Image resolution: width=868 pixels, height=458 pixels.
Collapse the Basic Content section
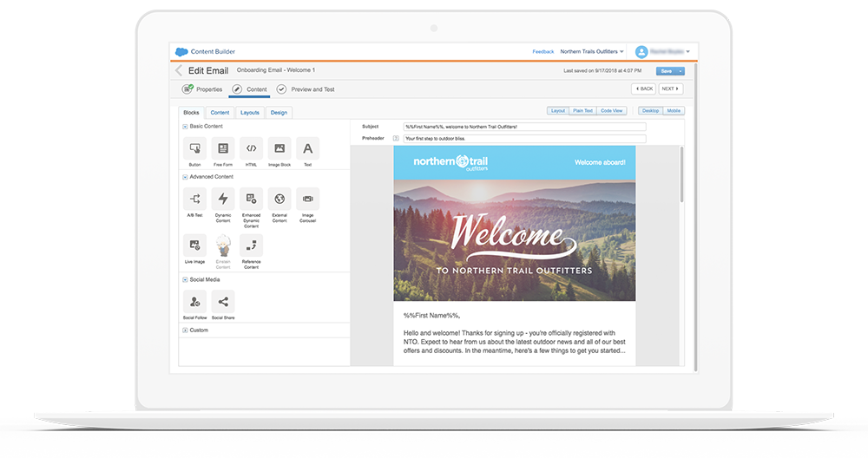185,127
